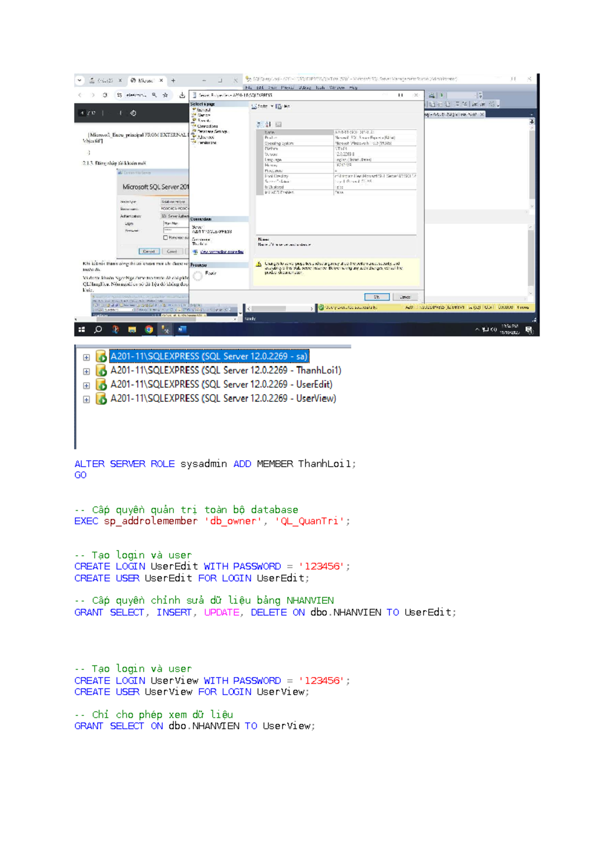The width and height of the screenshot is (614, 868).
Task: Open the Server type dropdown
Action: coord(174,202)
